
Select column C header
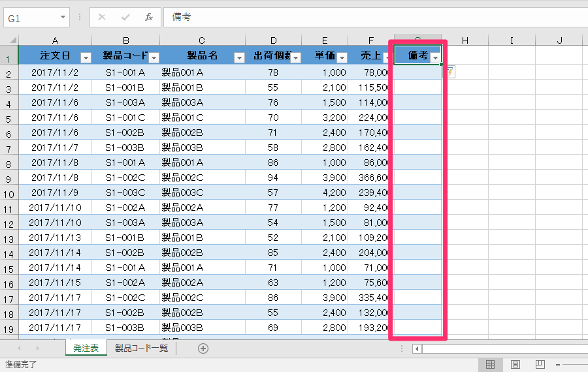[202, 40]
